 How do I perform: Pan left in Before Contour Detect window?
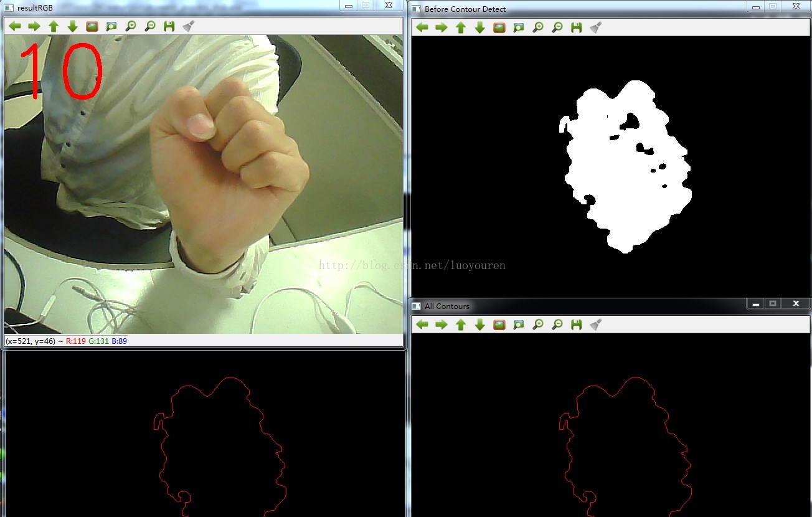point(422,27)
